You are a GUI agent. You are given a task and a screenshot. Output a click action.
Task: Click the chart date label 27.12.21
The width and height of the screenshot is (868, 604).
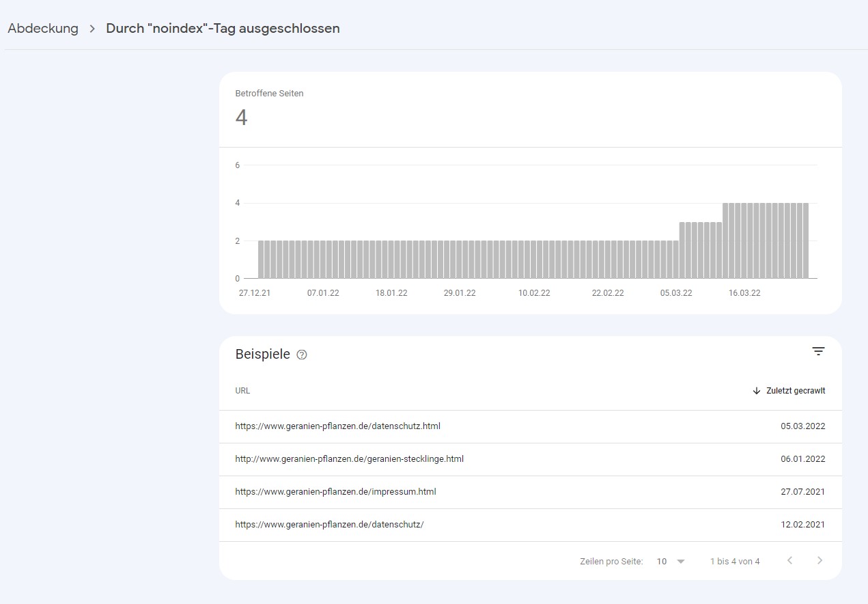254,293
